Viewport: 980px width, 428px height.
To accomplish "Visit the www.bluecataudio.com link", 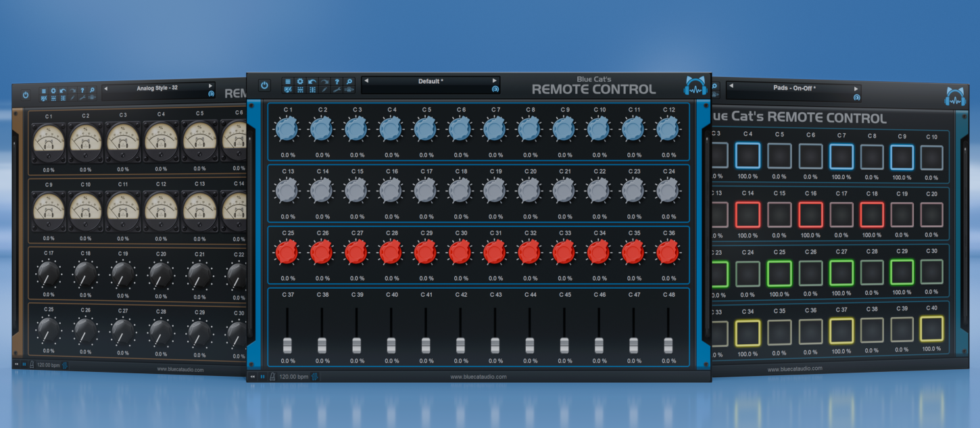I will (480, 377).
